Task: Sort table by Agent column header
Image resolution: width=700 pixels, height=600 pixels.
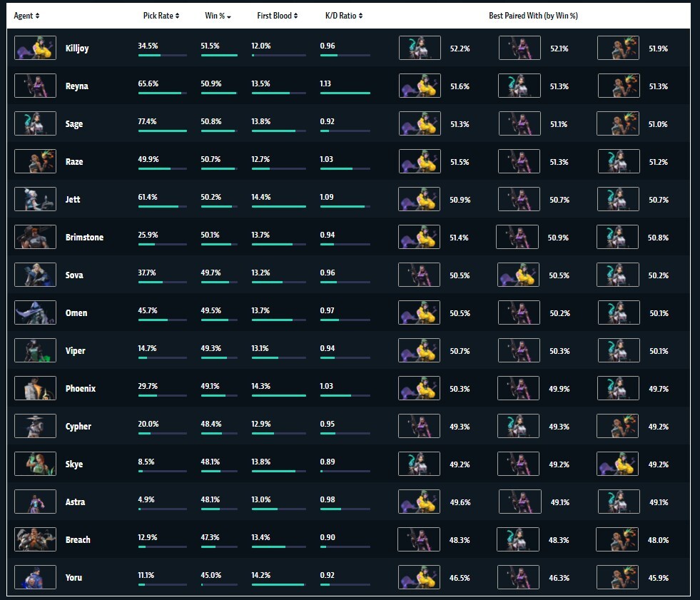Action: (26, 16)
